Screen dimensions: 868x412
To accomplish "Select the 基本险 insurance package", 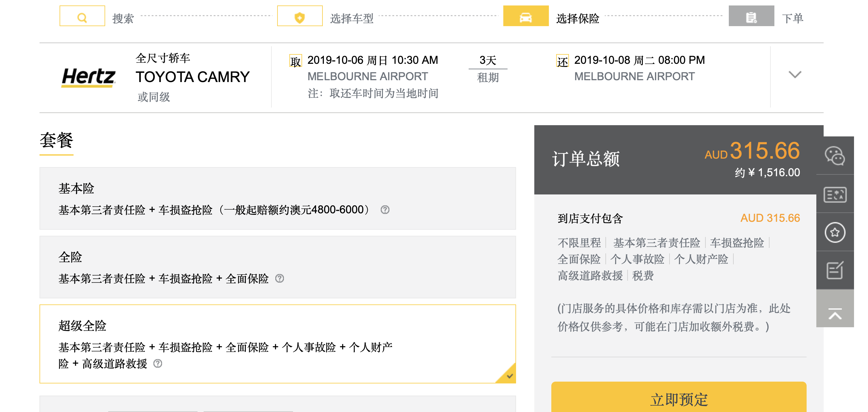I will coord(277,198).
